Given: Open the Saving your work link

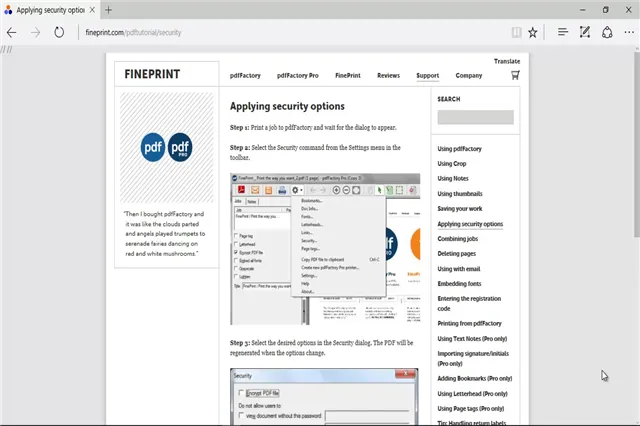Looking at the screenshot, I should click(460, 209).
